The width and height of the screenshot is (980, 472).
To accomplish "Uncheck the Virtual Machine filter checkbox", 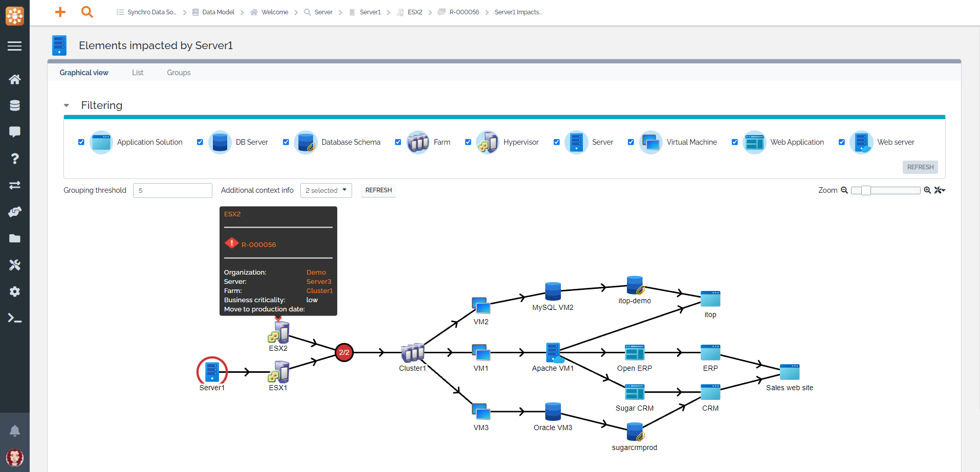I will click(x=631, y=142).
